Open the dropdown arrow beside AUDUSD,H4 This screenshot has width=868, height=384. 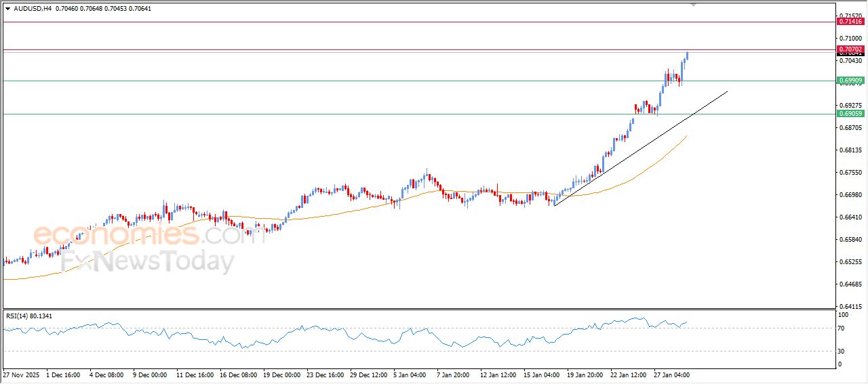7,9
